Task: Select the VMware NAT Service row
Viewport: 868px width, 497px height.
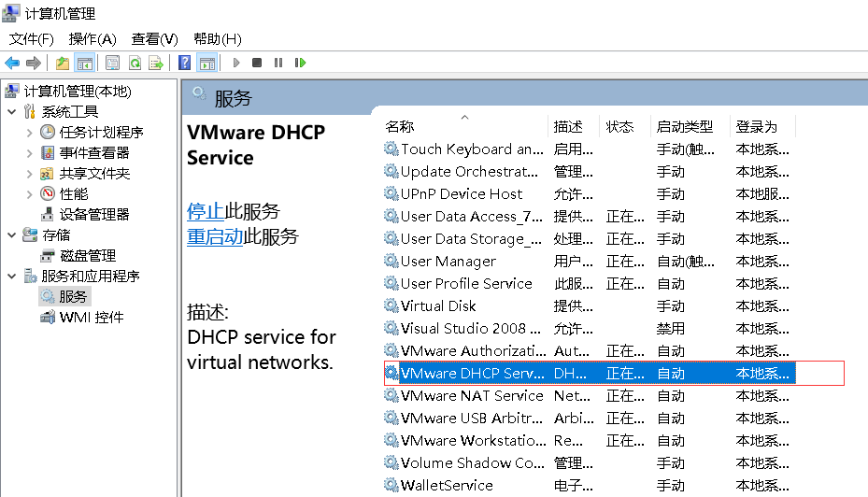Action: 471,396
